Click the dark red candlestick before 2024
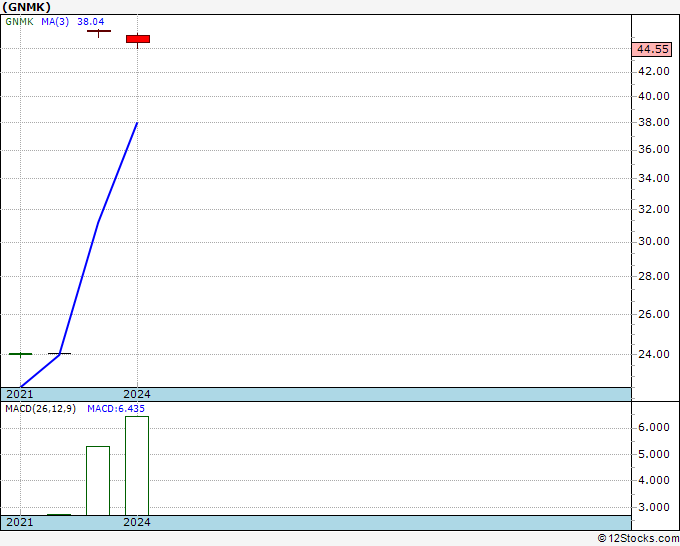This screenshot has width=680, height=546. [x=99, y=32]
